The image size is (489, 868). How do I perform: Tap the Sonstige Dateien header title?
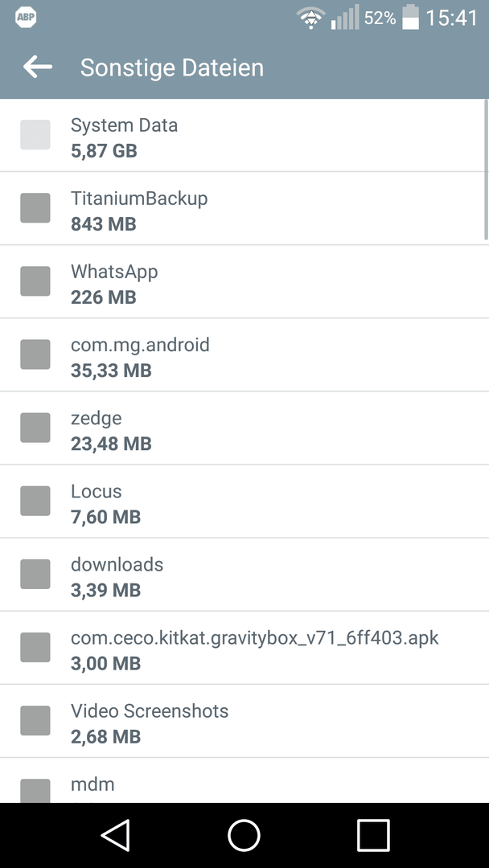(x=172, y=68)
